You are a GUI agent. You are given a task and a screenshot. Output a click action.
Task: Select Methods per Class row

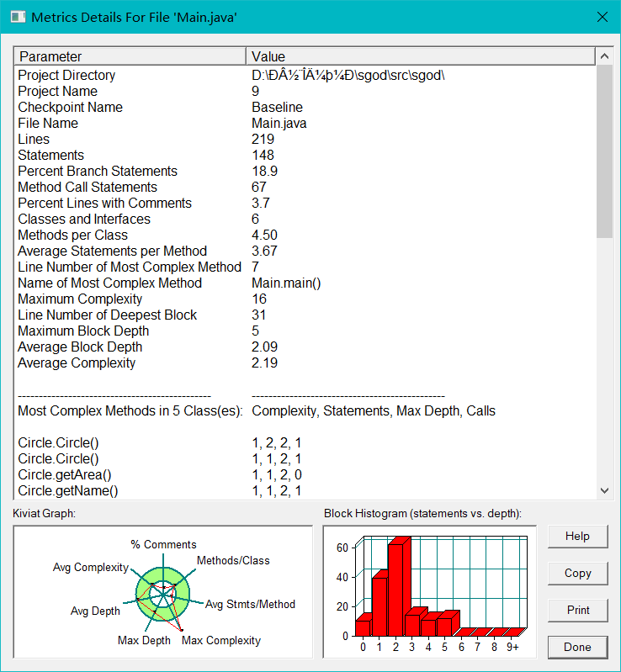pyautogui.click(x=305, y=235)
